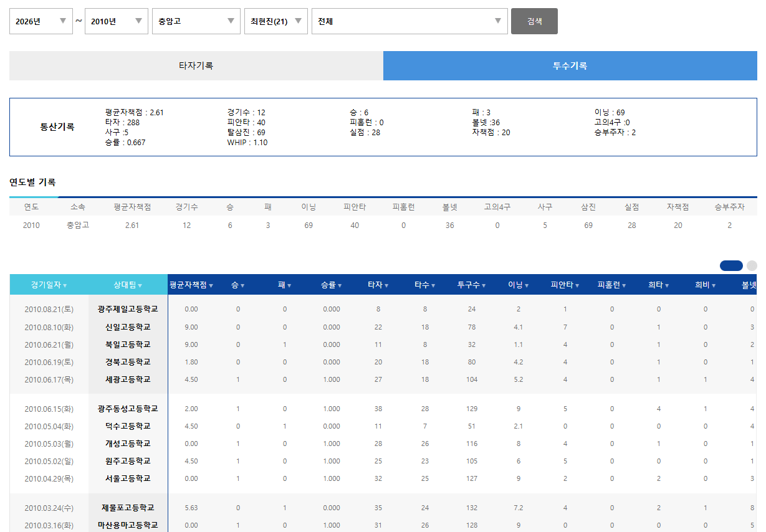Click opponent 북일고등학교
766x532 pixels.
point(128,344)
